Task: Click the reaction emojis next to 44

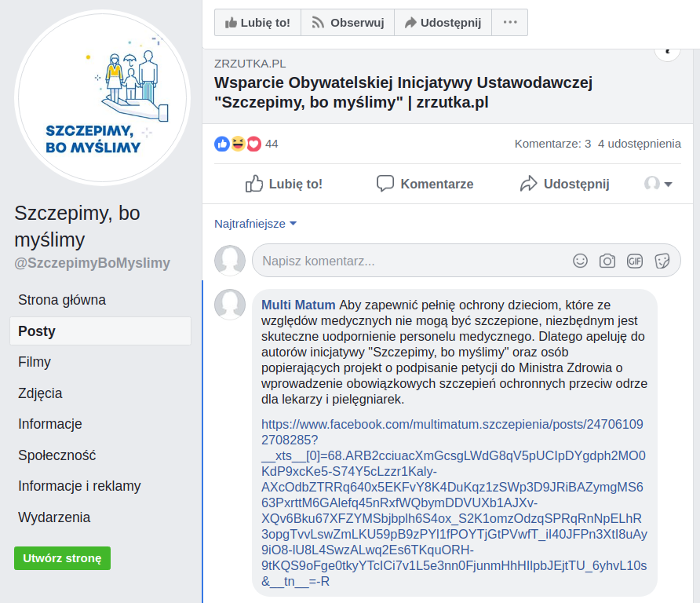Action: pyautogui.click(x=237, y=144)
